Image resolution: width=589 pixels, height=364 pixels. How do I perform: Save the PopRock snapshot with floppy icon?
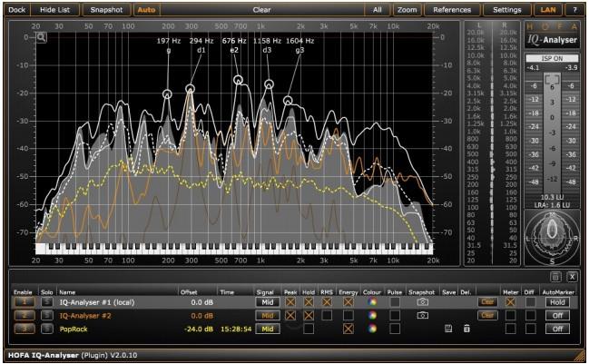coord(448,329)
